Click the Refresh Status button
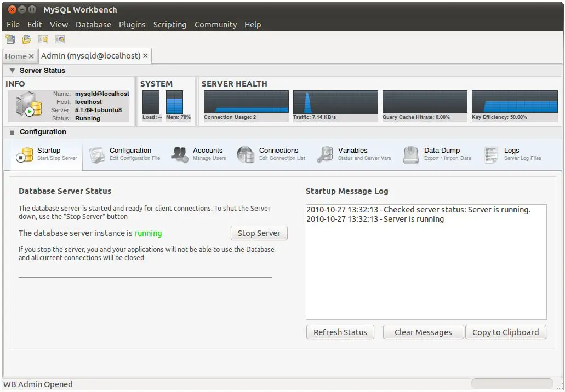The image size is (565, 392). (340, 332)
